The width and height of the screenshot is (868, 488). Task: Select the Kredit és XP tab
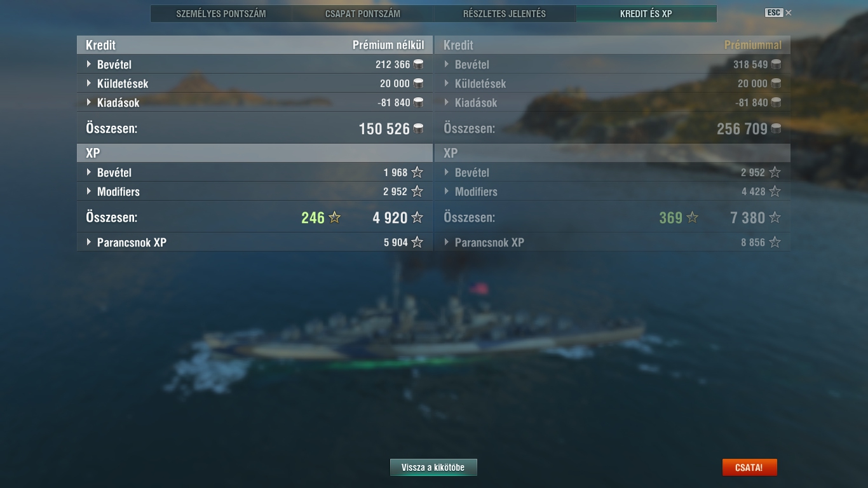[646, 13]
